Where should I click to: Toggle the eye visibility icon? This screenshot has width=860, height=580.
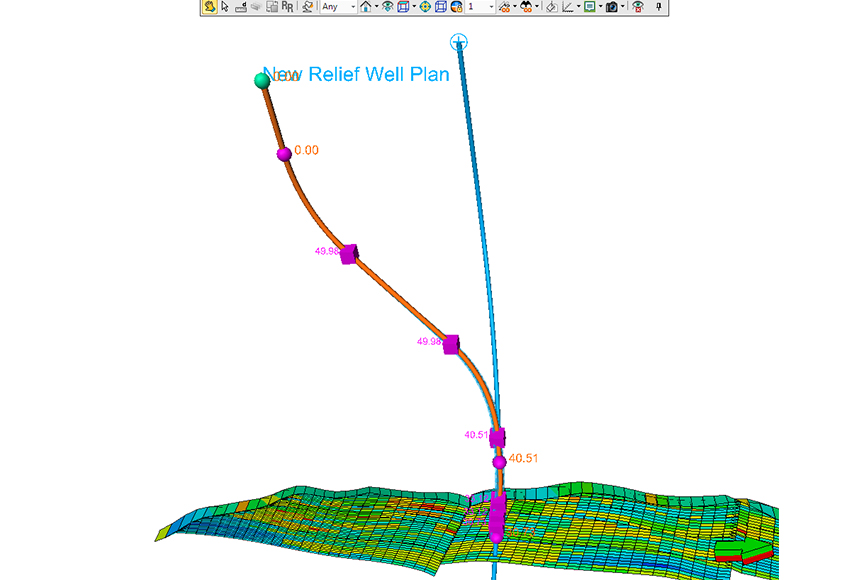coord(387,6)
